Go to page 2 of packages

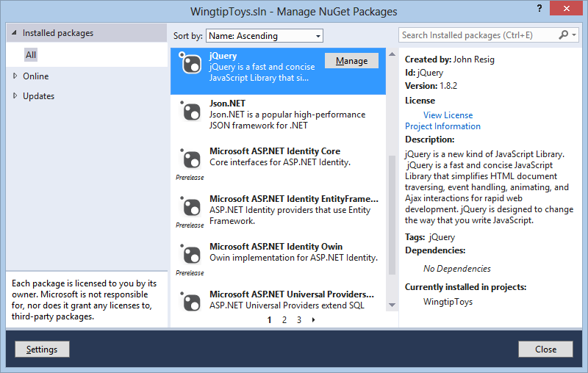pyautogui.click(x=284, y=319)
